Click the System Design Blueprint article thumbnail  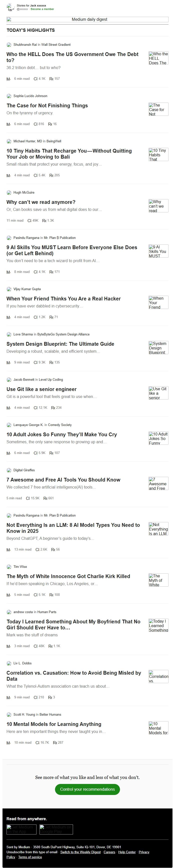(158, 348)
